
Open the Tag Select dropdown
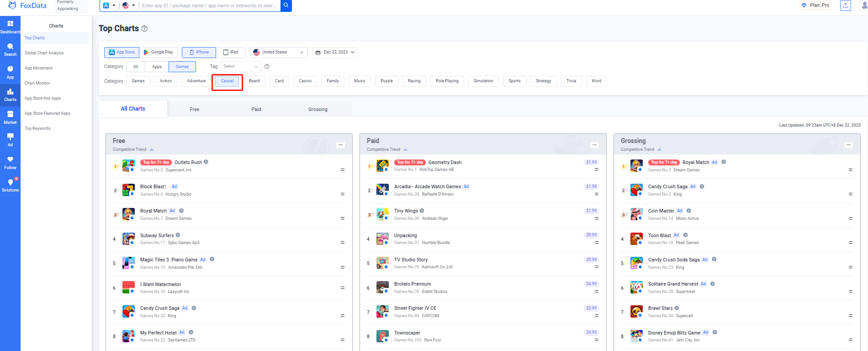coord(240,67)
